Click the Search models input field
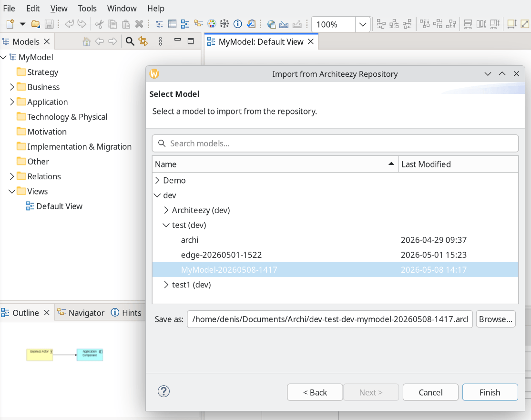Image resolution: width=531 pixels, height=420 pixels. [335, 143]
